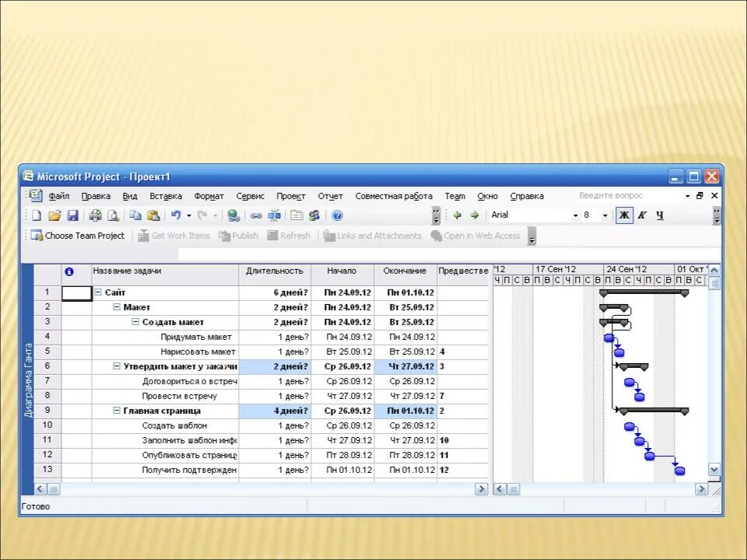Viewport: 747px width, 560px height.
Task: Toggle Italic (К) formatting
Action: tap(642, 215)
